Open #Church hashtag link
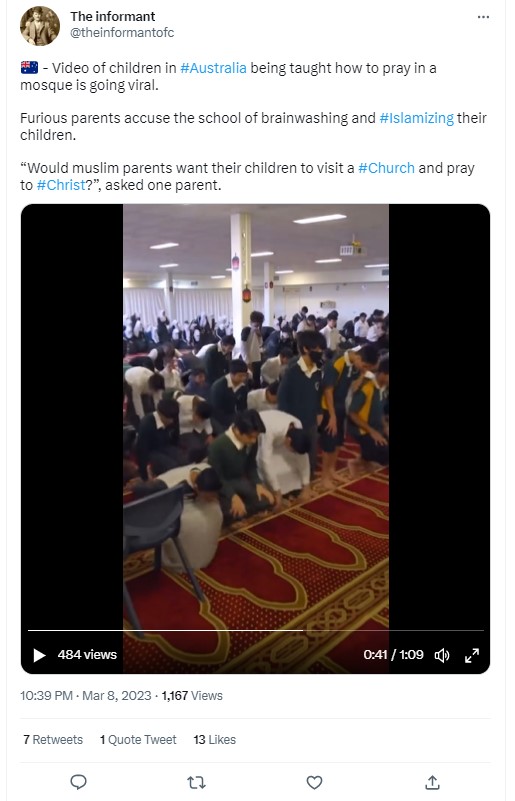 386,168
